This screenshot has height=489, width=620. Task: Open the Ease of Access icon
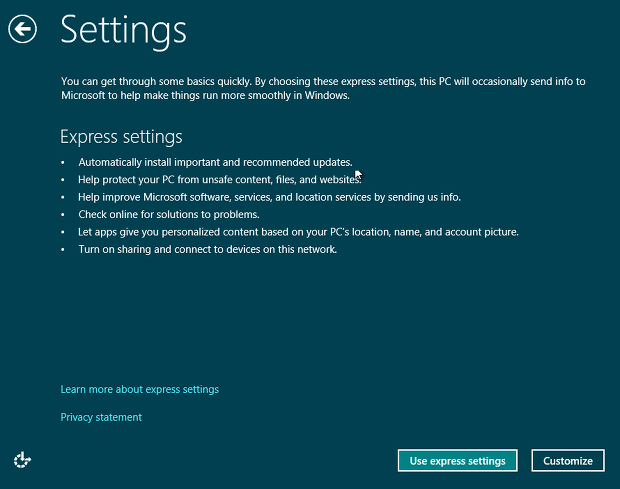pos(23,460)
